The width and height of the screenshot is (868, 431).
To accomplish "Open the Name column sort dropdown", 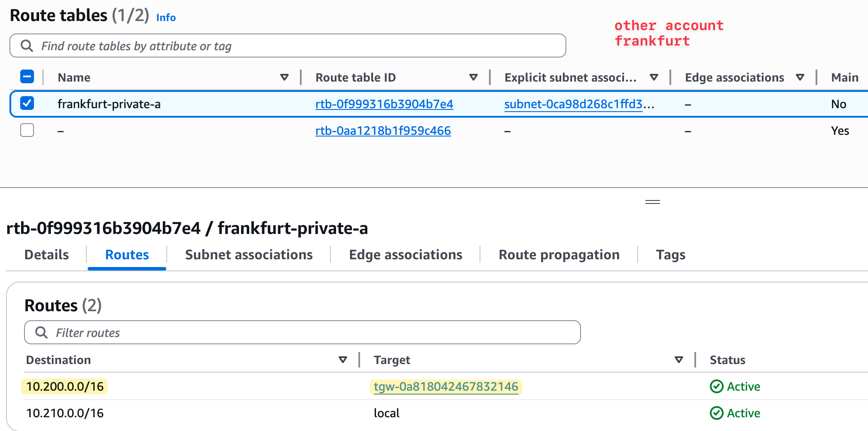I will (284, 77).
